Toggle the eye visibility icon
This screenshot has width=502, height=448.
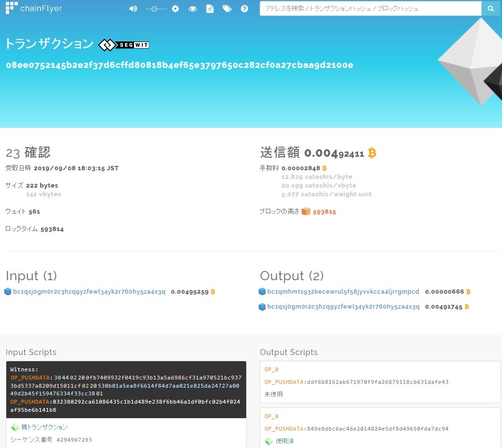(193, 9)
